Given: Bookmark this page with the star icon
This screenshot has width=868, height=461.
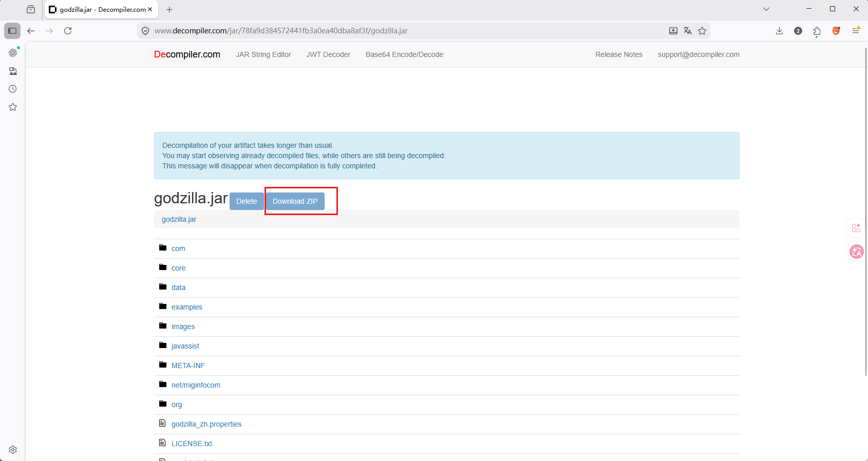Looking at the screenshot, I should point(702,31).
